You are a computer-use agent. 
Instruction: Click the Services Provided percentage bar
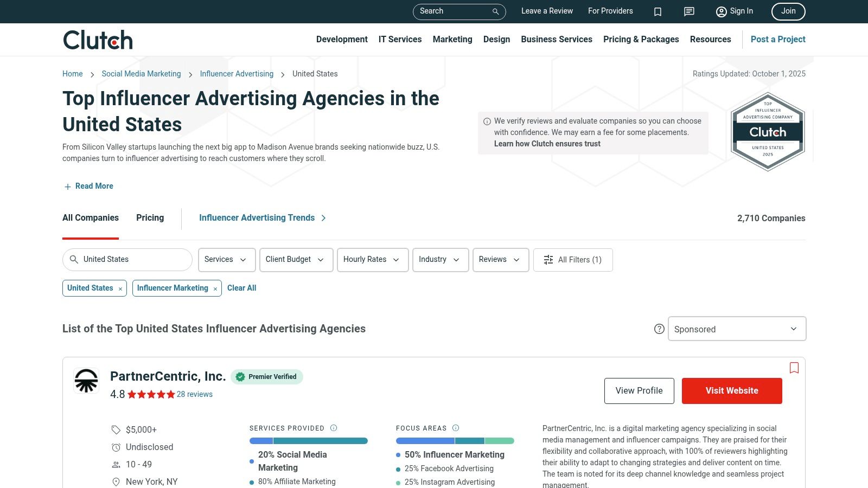coord(309,441)
